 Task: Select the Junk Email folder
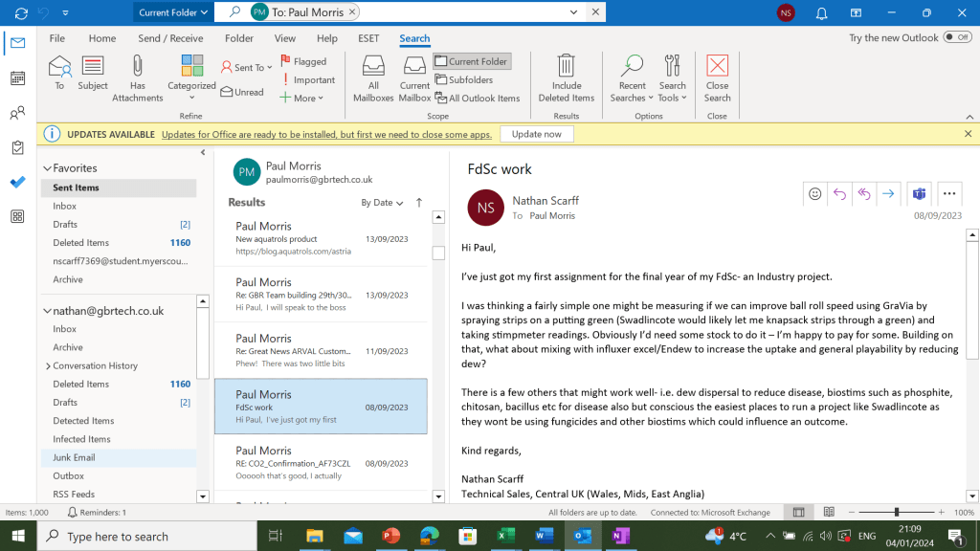click(74, 457)
